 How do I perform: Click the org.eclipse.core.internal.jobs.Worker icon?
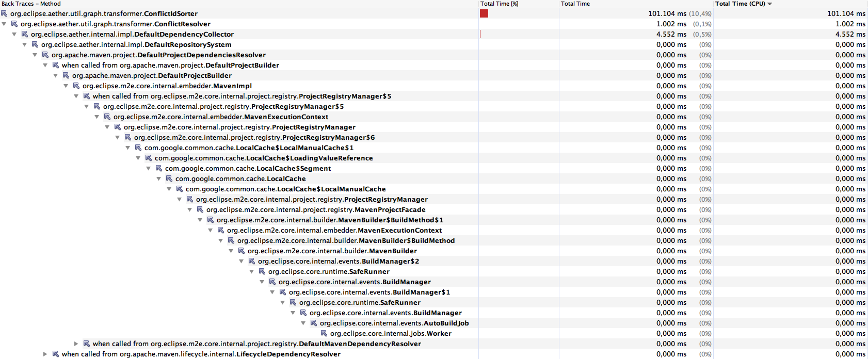pos(324,333)
